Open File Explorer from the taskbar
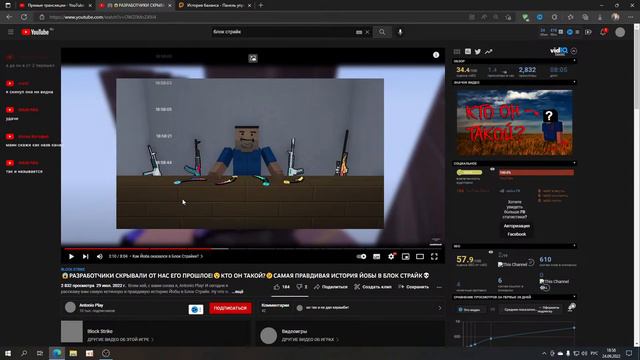640x360 pixels. (73, 353)
